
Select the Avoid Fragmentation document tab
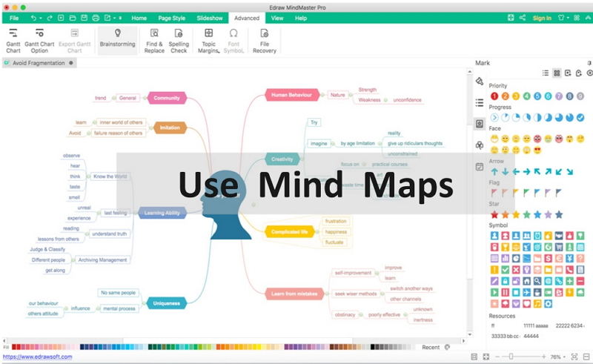click(x=39, y=63)
